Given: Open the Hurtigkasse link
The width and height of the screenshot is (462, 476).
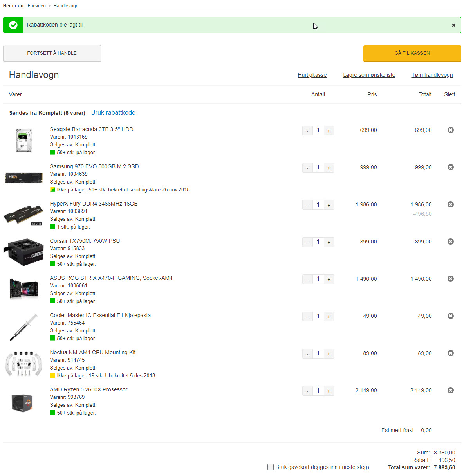Looking at the screenshot, I should (312, 75).
